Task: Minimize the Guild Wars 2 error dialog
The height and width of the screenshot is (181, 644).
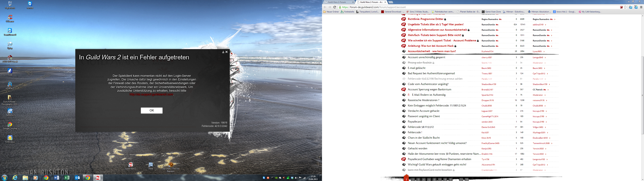Action: (223, 52)
